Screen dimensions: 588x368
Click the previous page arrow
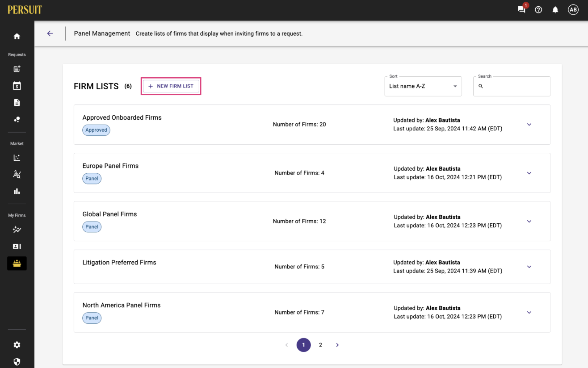tap(287, 345)
